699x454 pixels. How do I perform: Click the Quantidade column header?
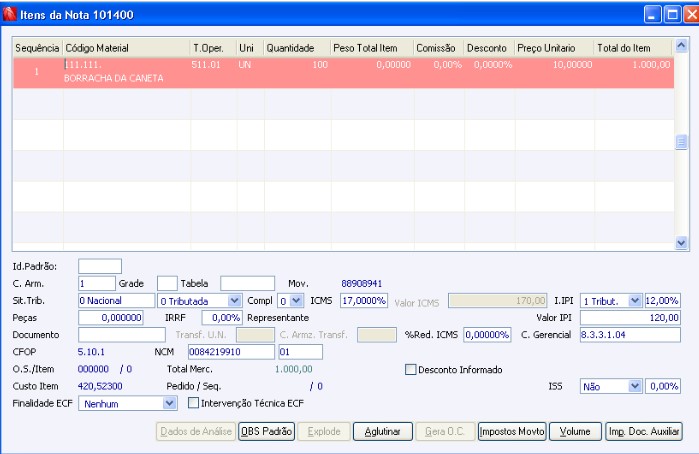pyautogui.click(x=297, y=48)
